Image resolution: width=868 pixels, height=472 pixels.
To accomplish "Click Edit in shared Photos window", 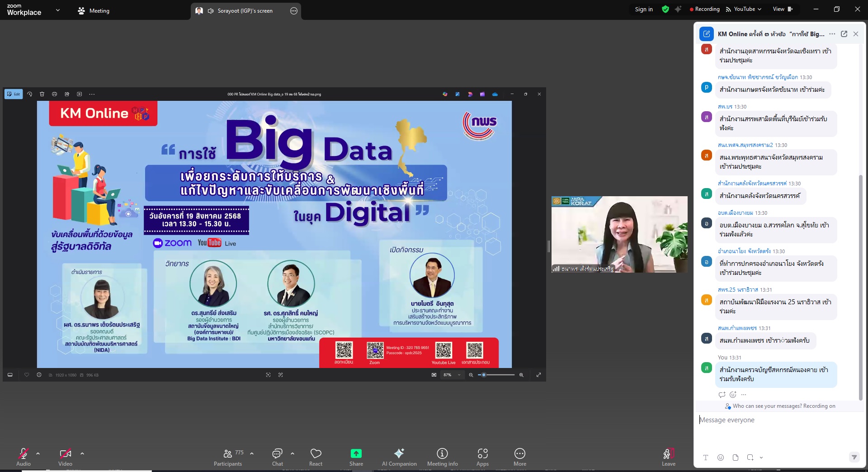I will (14, 94).
